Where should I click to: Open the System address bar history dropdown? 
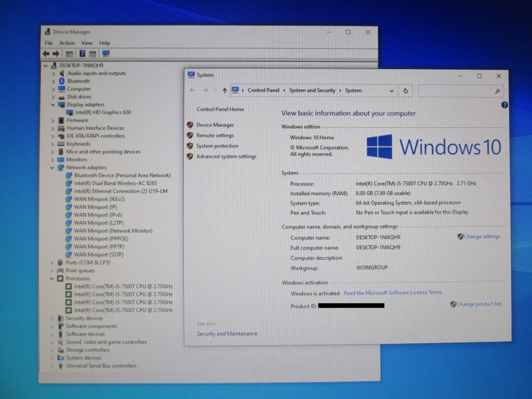pos(392,91)
